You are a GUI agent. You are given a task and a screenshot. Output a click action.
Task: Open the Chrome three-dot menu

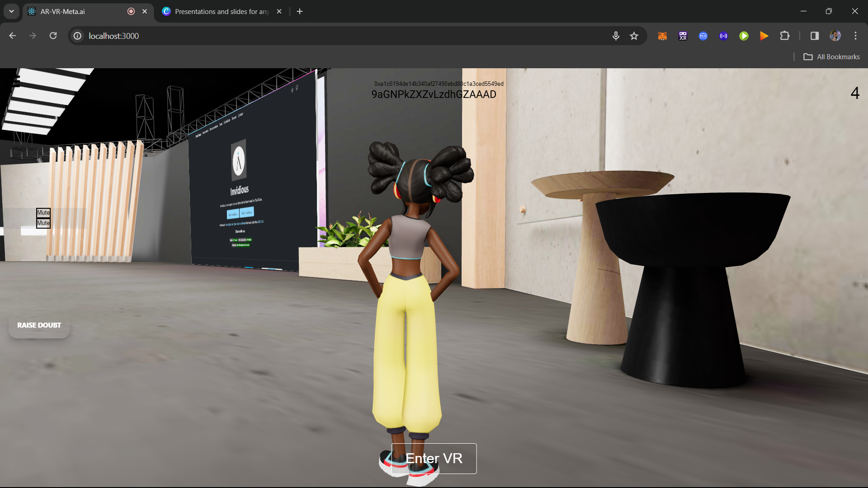[x=855, y=36]
